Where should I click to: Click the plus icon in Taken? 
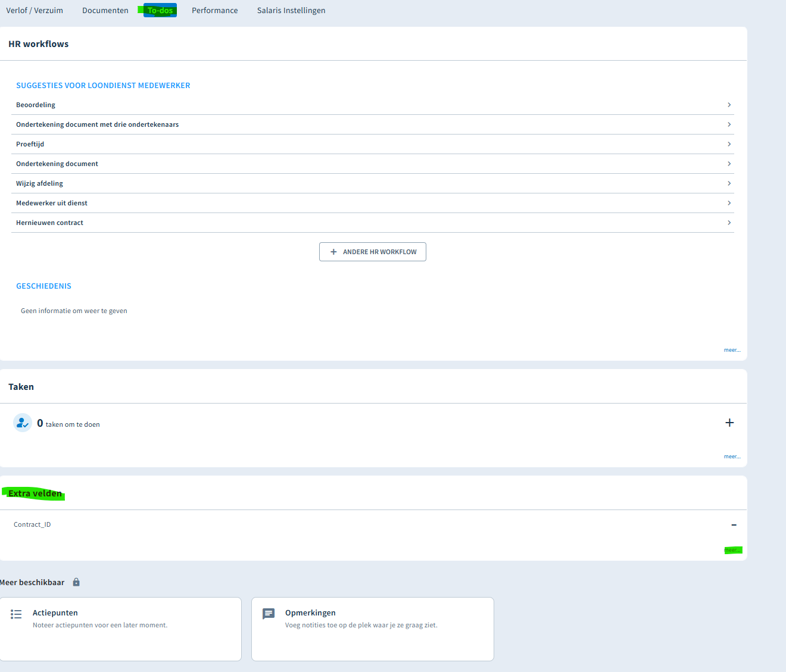[729, 423]
